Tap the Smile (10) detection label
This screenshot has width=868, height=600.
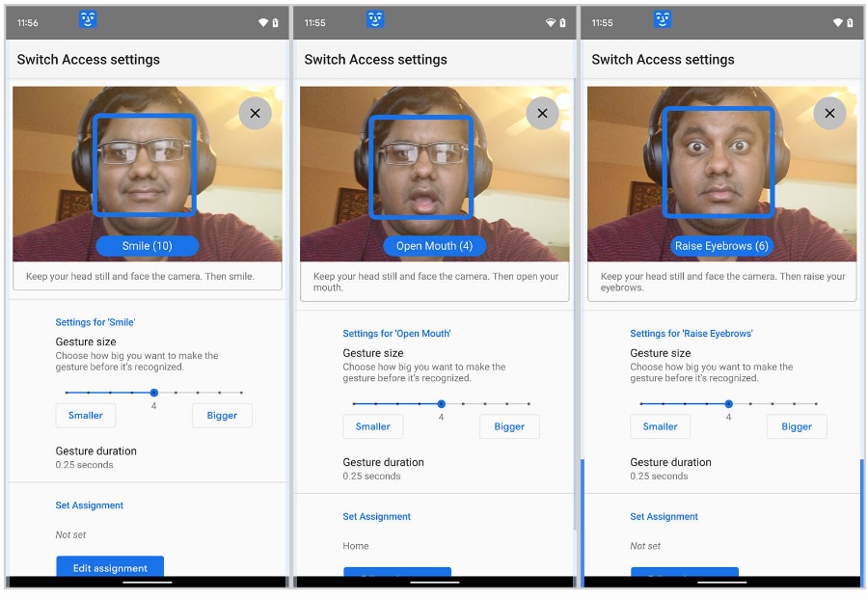148,246
